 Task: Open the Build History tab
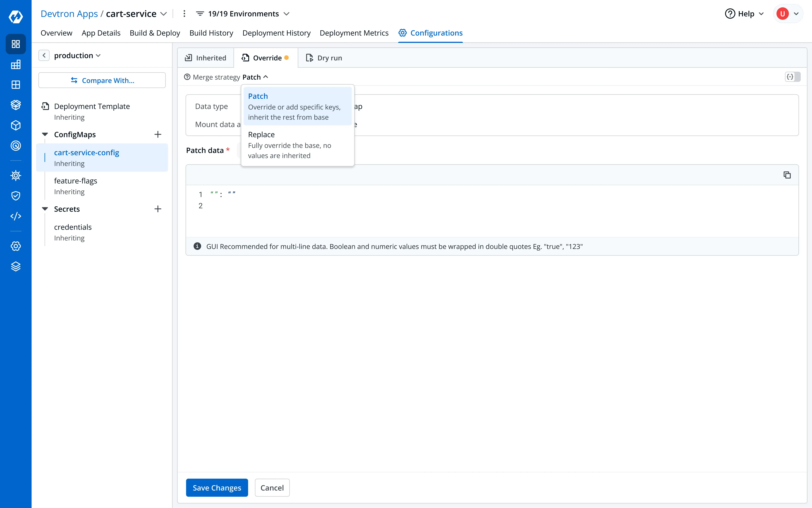(211, 33)
